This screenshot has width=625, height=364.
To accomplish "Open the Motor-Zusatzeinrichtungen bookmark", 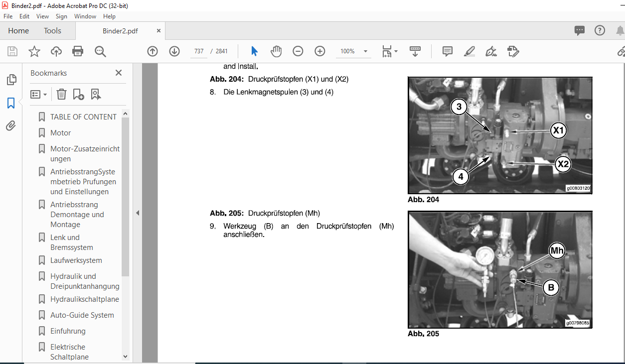I will [85, 154].
